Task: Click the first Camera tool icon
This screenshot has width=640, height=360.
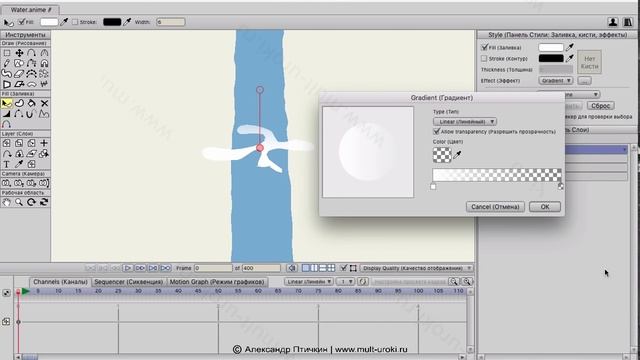Action: click(7, 183)
